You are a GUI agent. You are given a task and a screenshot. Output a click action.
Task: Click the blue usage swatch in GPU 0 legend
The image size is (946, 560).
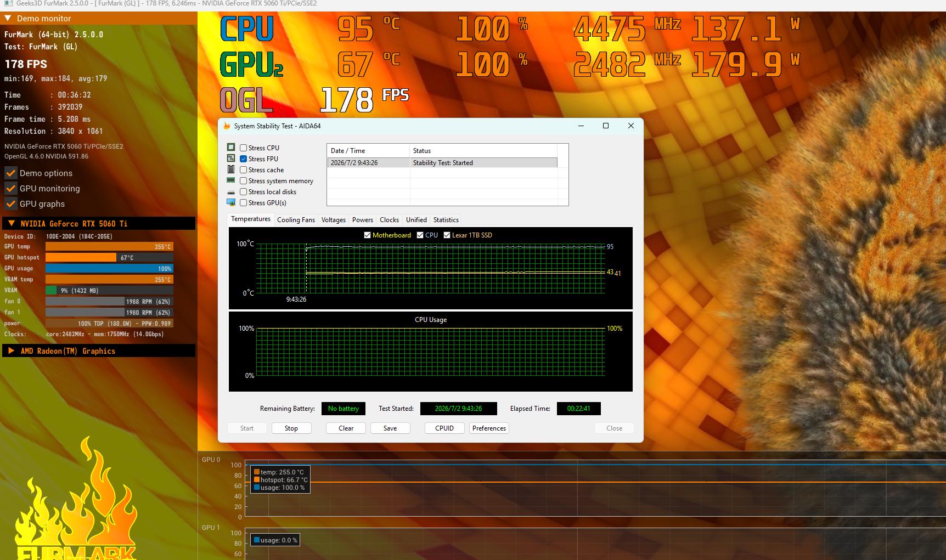point(257,488)
